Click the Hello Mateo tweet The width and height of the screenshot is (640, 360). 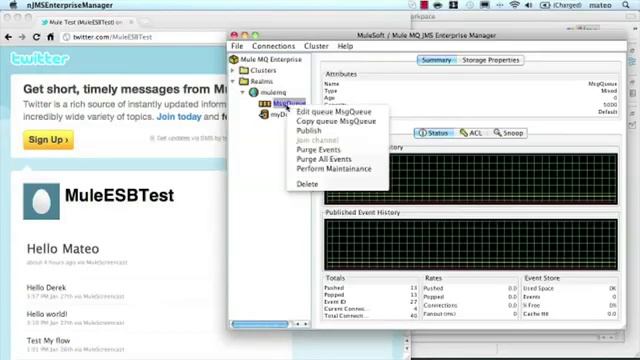(63, 249)
